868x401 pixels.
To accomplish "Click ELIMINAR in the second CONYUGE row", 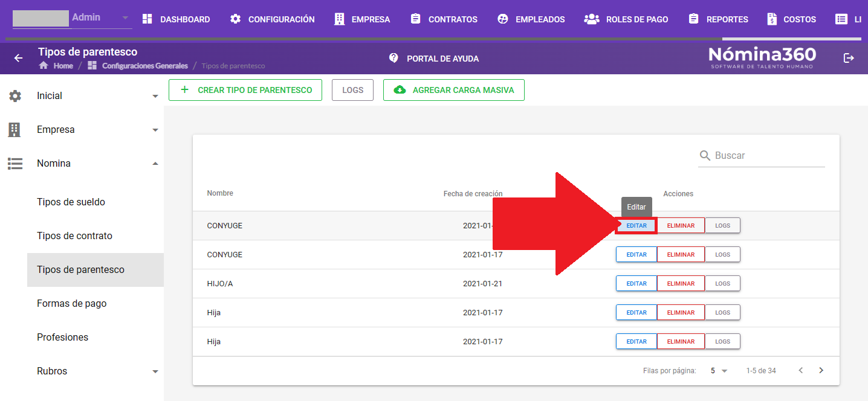I will click(x=681, y=255).
